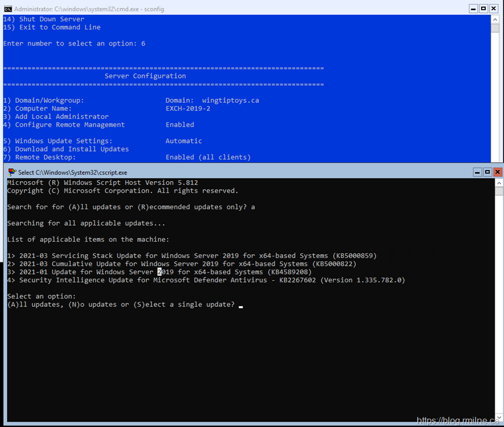Image resolution: width=504 pixels, height=427 pixels.
Task: Maximize the cscript.exe window
Action: point(487,172)
